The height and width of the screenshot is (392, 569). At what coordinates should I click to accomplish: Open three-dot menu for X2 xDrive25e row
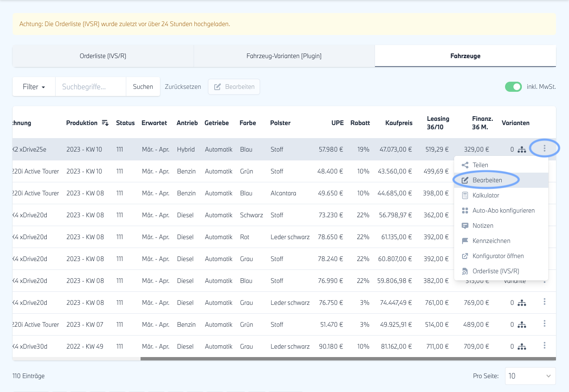544,149
